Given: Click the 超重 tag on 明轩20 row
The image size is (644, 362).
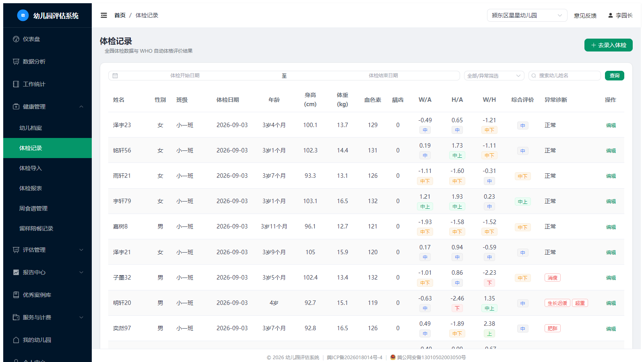Looking at the screenshot, I should pyautogui.click(x=580, y=303).
